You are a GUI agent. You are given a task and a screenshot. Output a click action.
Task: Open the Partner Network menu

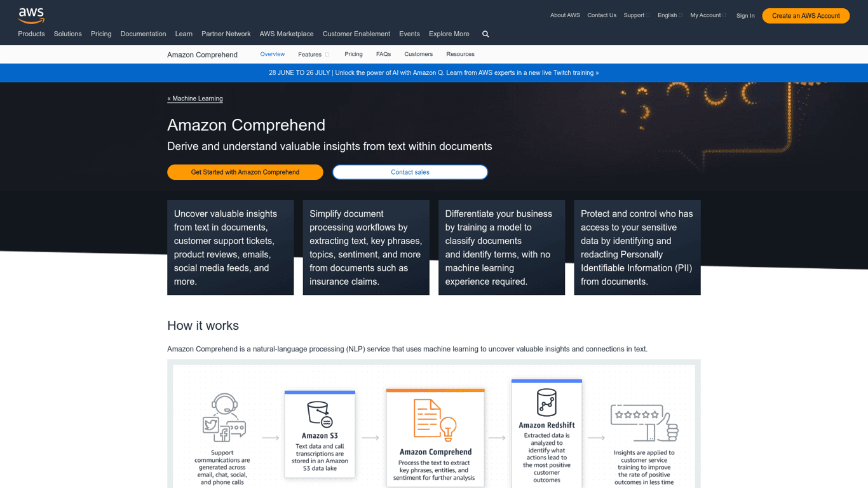click(226, 34)
